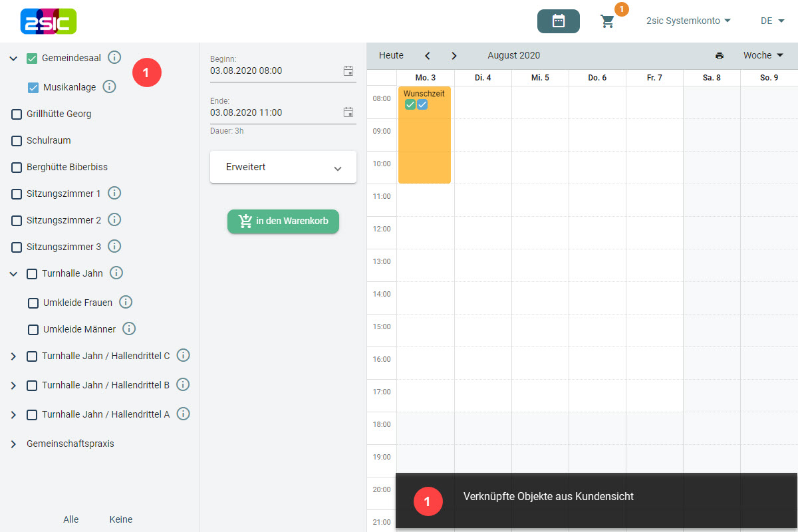Show info for Sitzungszimmer 2

point(114,220)
